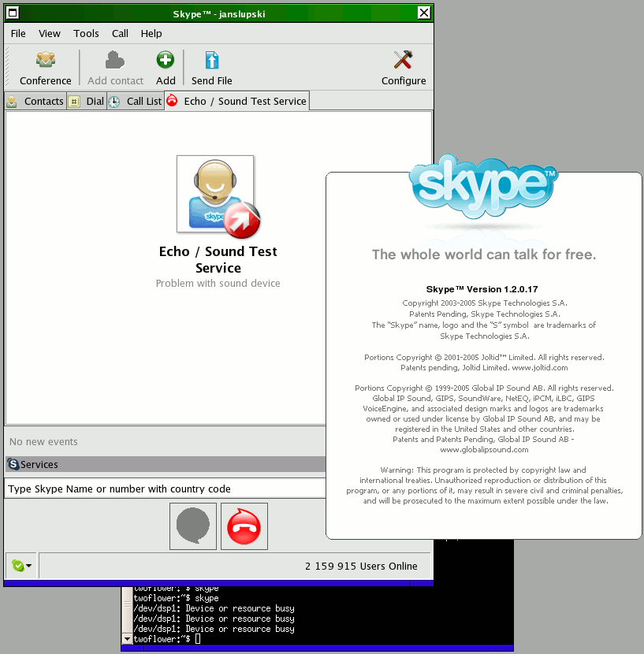
Task: Open Configure with the hammer icon
Action: point(404,61)
